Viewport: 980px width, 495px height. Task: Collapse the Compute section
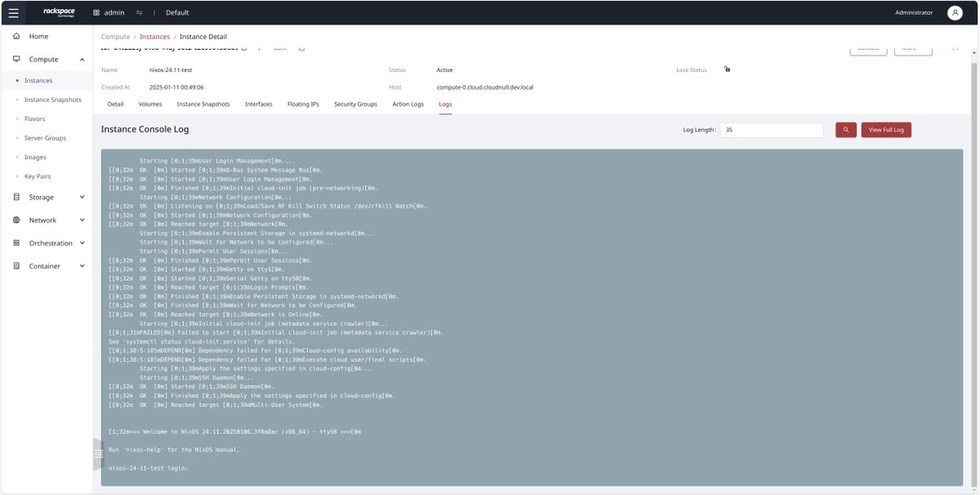pos(82,60)
